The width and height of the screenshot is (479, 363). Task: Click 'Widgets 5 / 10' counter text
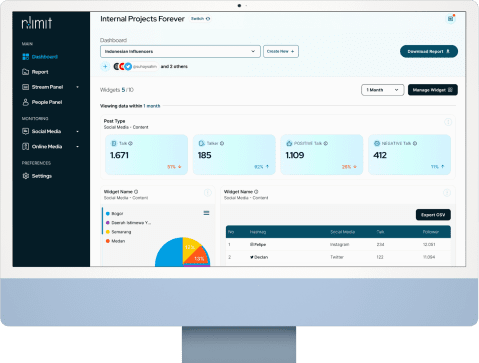[x=117, y=90]
